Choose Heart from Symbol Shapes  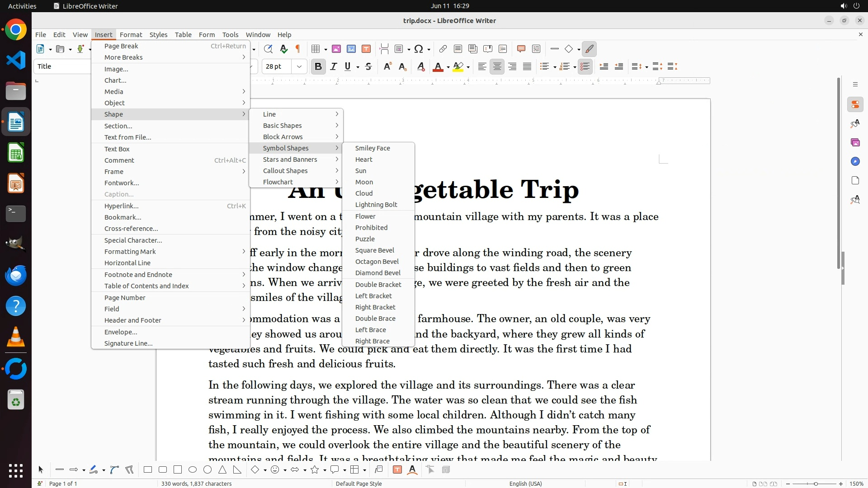[x=364, y=160]
